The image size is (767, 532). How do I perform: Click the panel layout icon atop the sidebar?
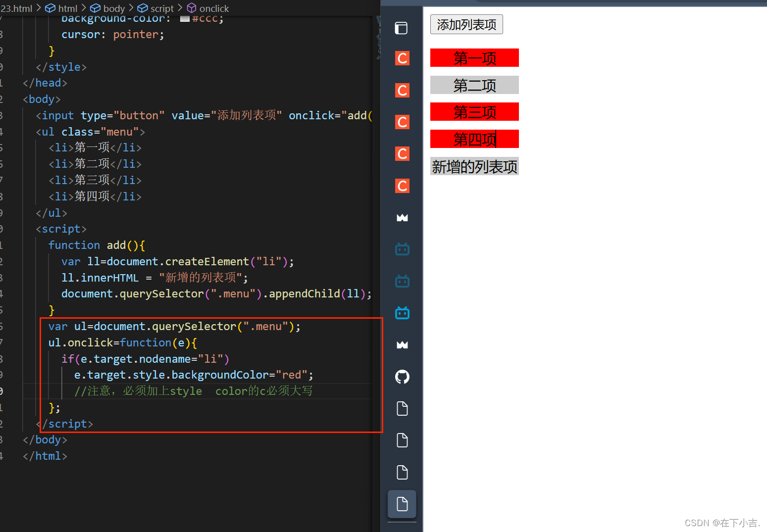tap(402, 28)
